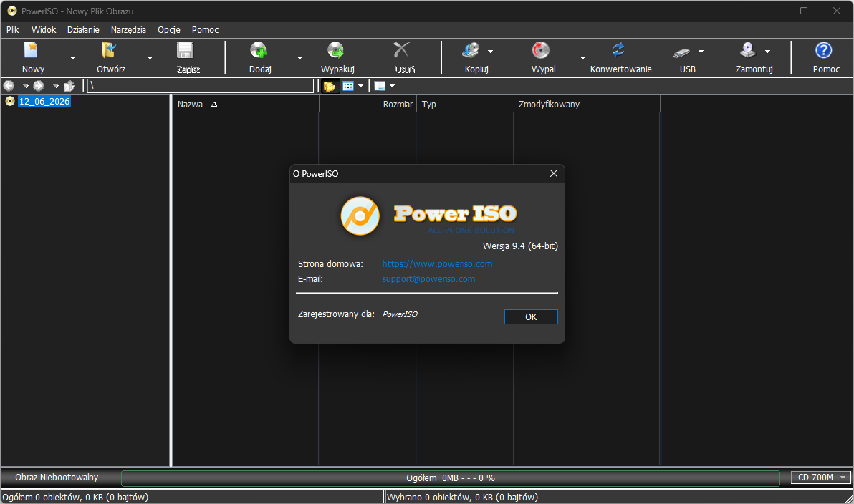Select the 12_06_2026 tree item
854x504 pixels.
click(44, 101)
